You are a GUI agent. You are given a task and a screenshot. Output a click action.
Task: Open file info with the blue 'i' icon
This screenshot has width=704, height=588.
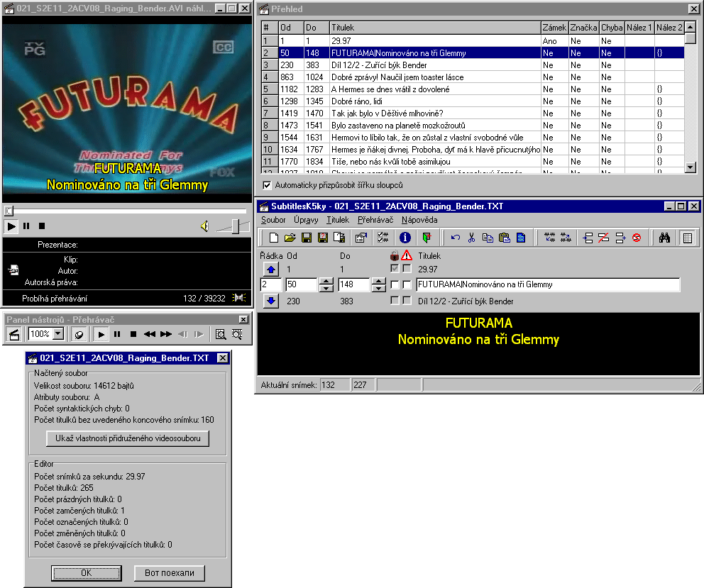(405, 238)
